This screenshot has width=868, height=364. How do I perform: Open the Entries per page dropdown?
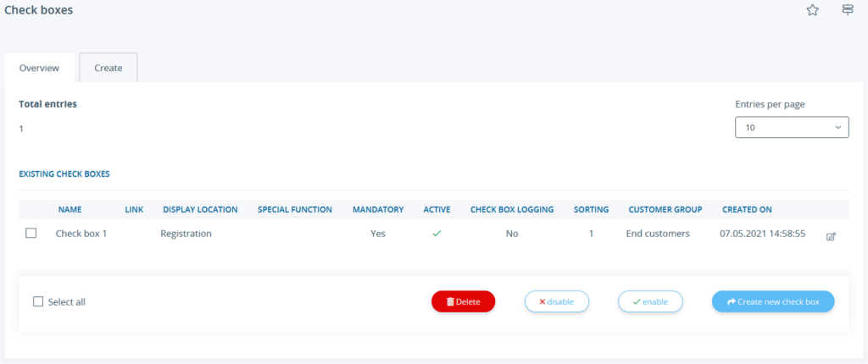(792, 127)
